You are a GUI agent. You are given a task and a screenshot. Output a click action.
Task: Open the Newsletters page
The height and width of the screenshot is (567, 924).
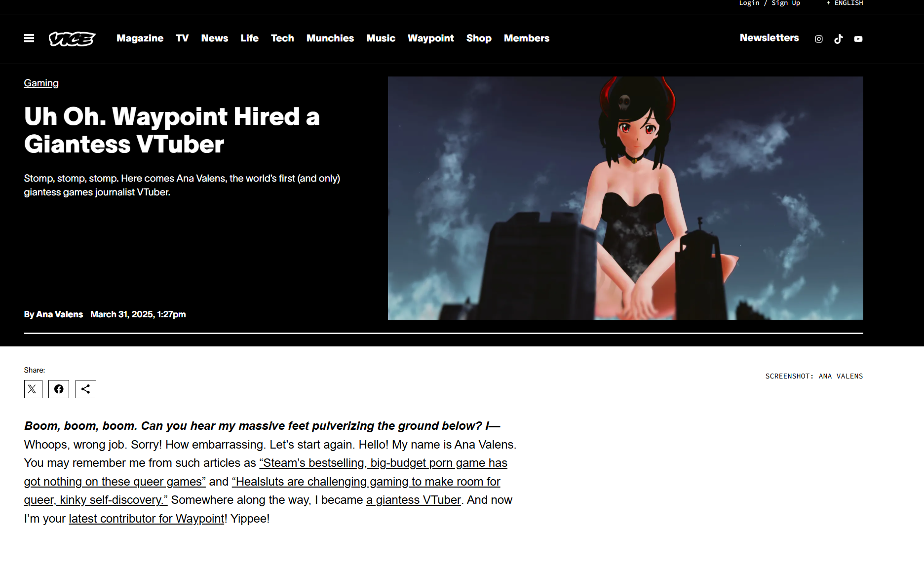769,38
